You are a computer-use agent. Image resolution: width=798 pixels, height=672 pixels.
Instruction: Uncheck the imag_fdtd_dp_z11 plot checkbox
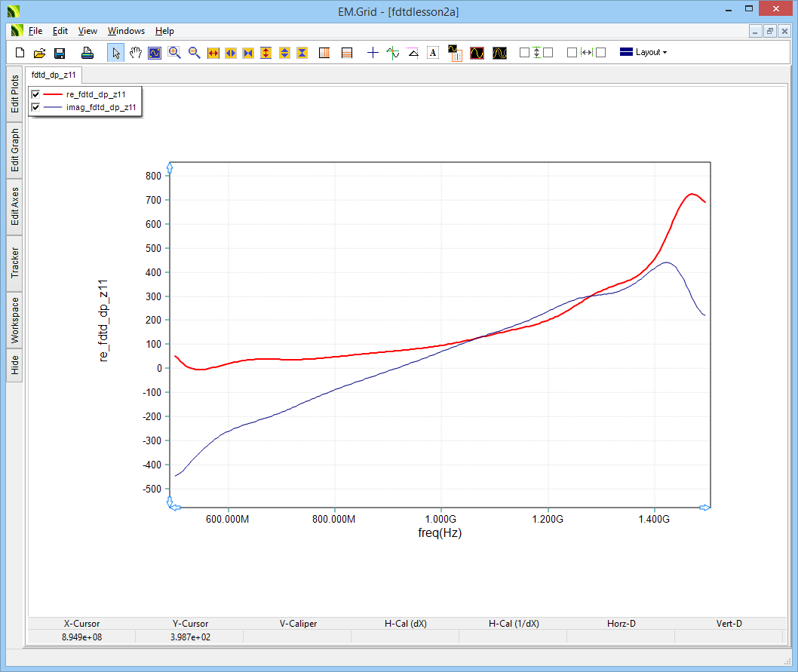click(35, 108)
